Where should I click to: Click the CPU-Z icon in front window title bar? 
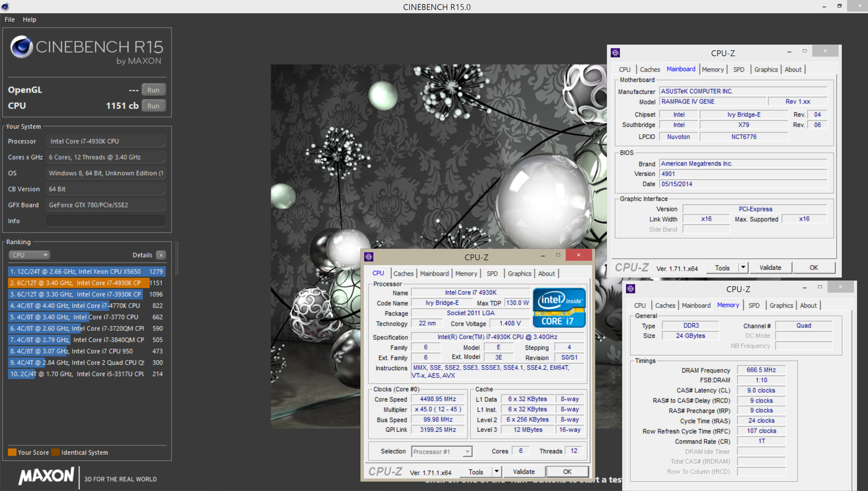click(369, 257)
